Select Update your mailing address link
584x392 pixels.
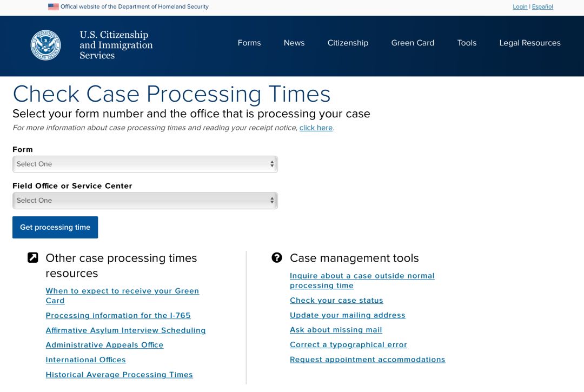coord(347,315)
